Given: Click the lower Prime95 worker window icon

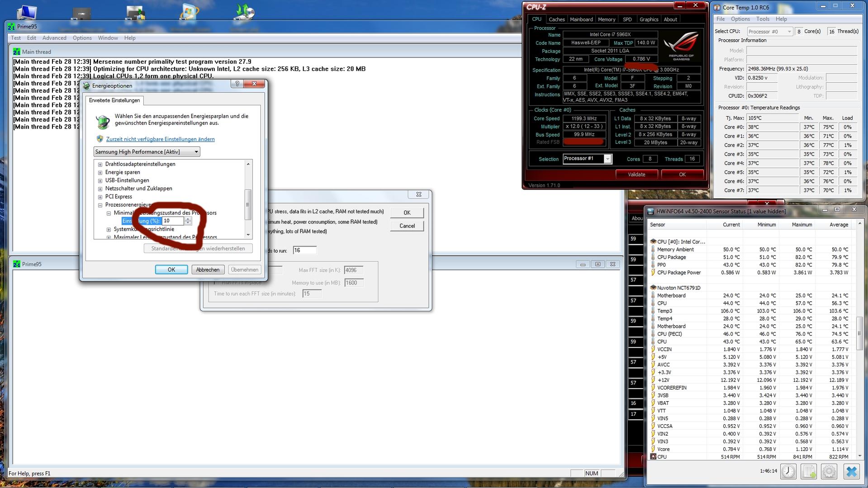Looking at the screenshot, I should coord(17,264).
